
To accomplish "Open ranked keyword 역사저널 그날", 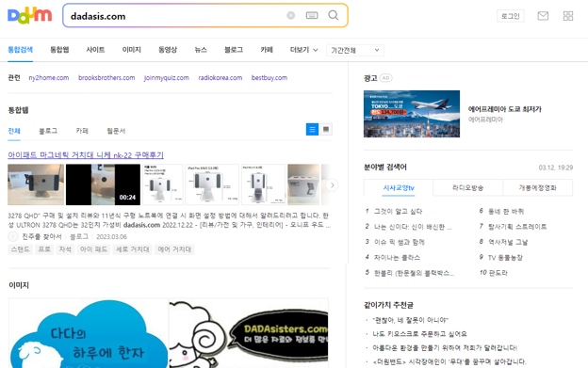I will pyautogui.click(x=508, y=242).
